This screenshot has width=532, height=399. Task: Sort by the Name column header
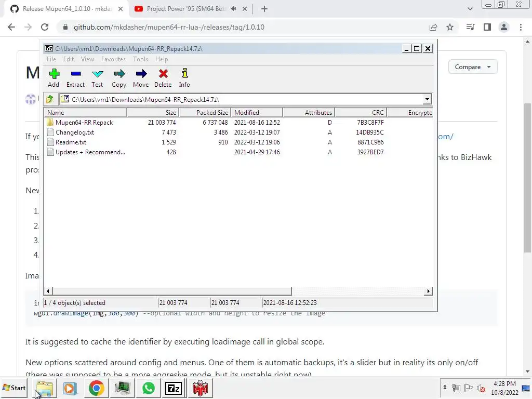[x=86, y=113]
